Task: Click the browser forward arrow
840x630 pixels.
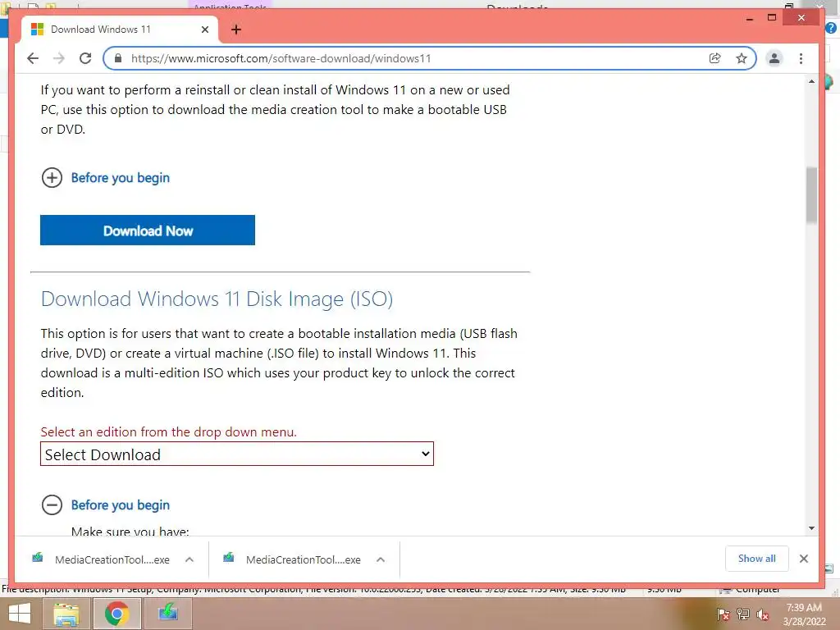Action: [x=59, y=58]
